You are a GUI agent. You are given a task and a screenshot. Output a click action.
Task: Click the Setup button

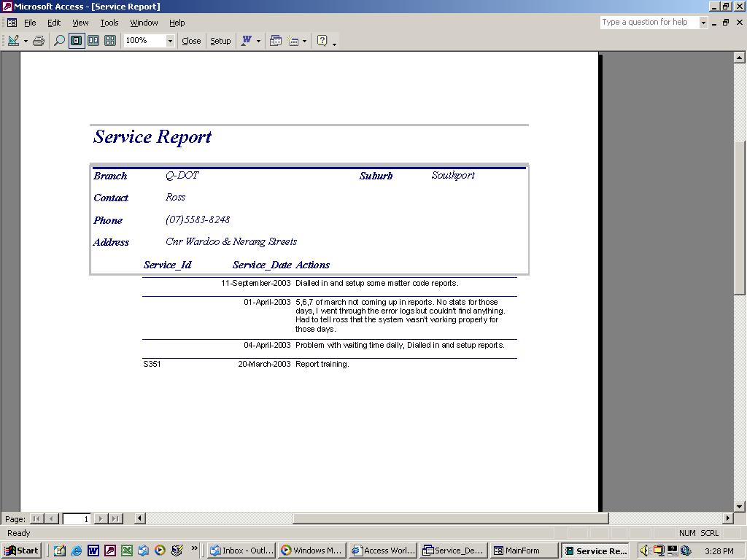(x=220, y=41)
